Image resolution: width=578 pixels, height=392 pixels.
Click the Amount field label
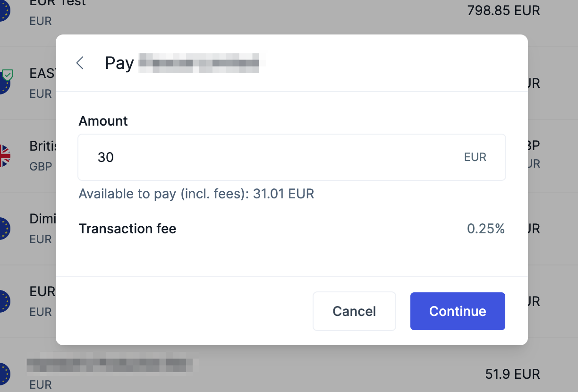tap(103, 121)
